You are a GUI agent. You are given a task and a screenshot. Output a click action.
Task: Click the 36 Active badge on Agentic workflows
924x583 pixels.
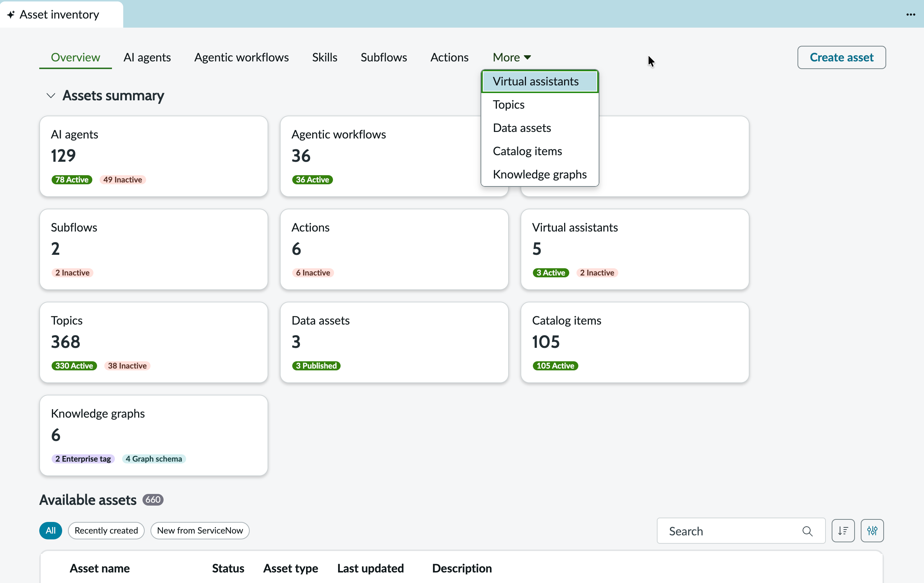(x=312, y=180)
